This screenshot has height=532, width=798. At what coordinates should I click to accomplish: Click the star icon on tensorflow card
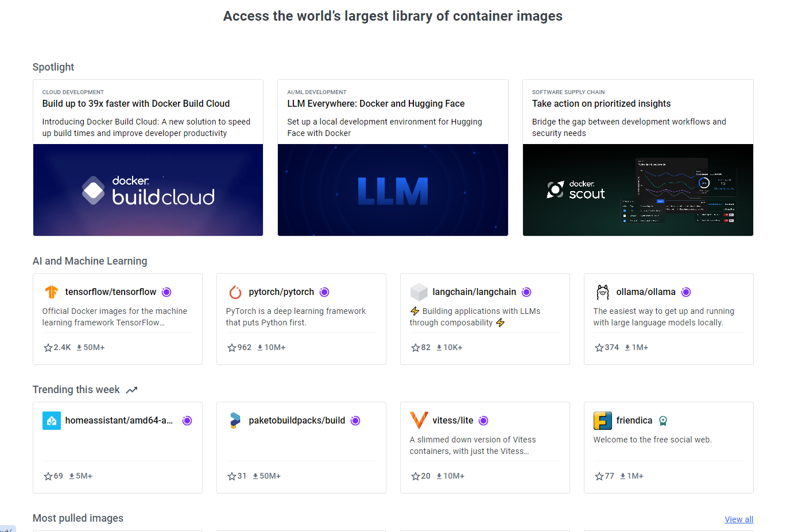pos(48,348)
